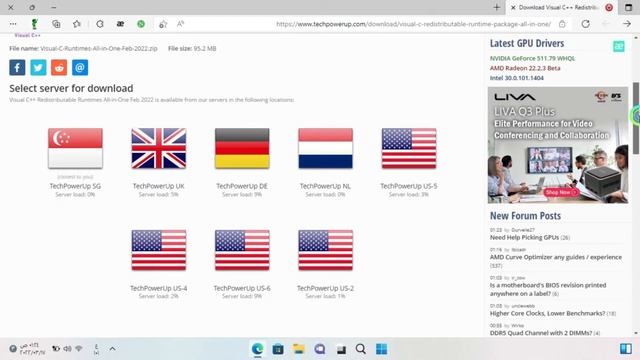
Task: Close the Download Visual C++ tab
Action: tap(513, 7)
